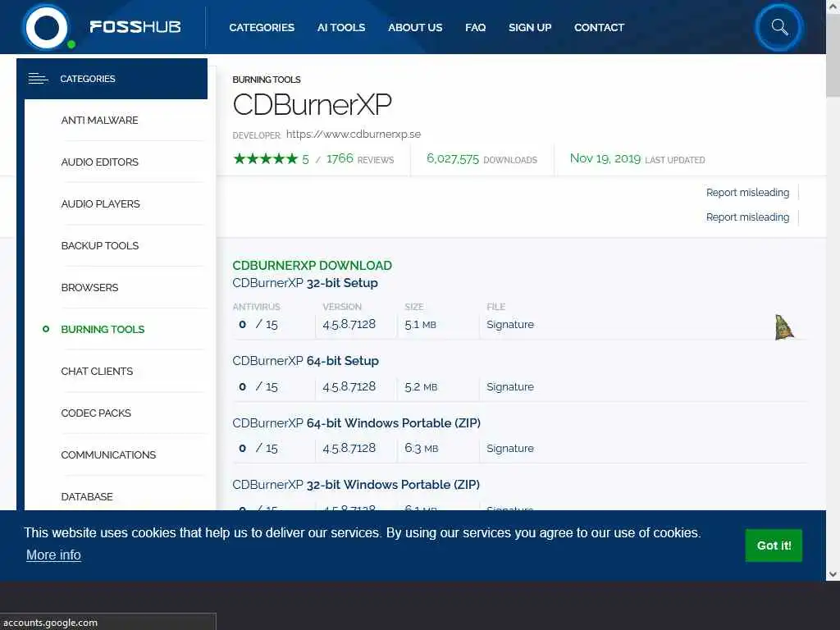
Task: Select SIGN UP in the header
Action: click(530, 27)
